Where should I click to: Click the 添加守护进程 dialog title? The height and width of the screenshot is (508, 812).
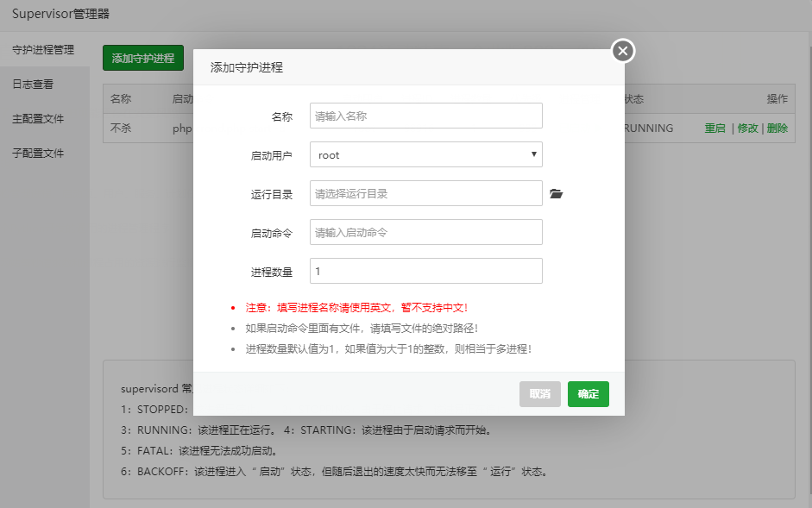(247, 67)
